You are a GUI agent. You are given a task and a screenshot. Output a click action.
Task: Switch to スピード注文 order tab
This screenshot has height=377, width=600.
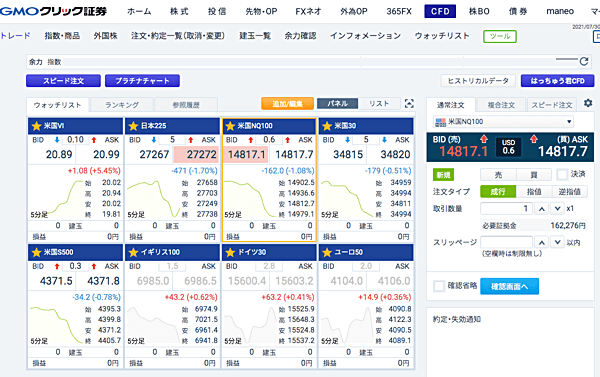552,105
